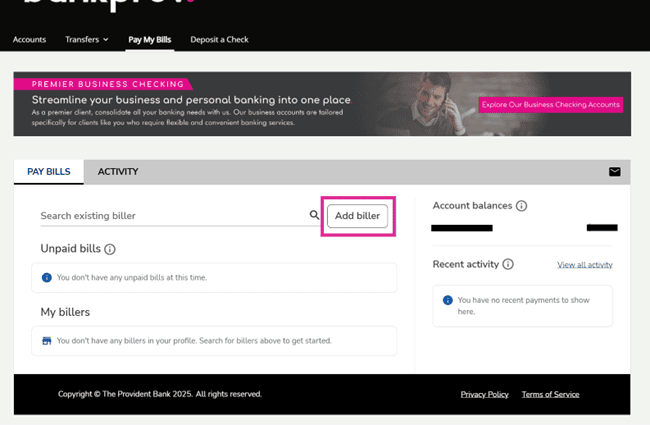
Task: Click Explore Our Business Checking Accounts
Action: pos(550,104)
